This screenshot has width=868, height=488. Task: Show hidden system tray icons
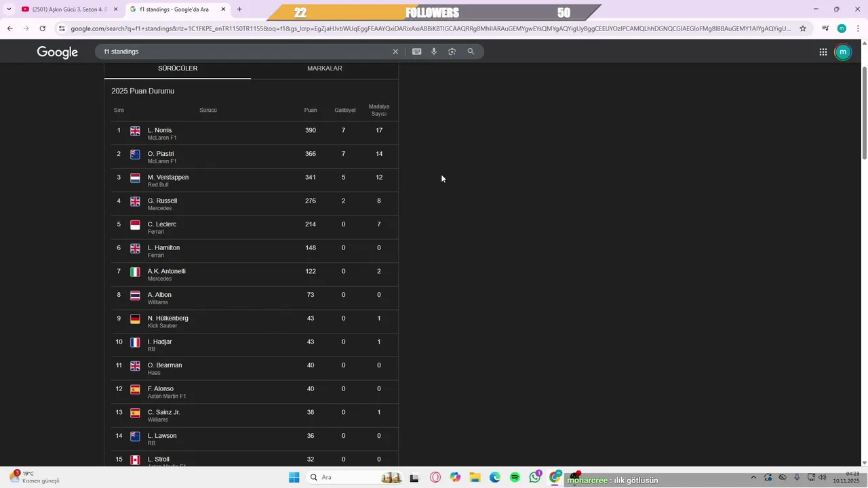pyautogui.click(x=753, y=477)
